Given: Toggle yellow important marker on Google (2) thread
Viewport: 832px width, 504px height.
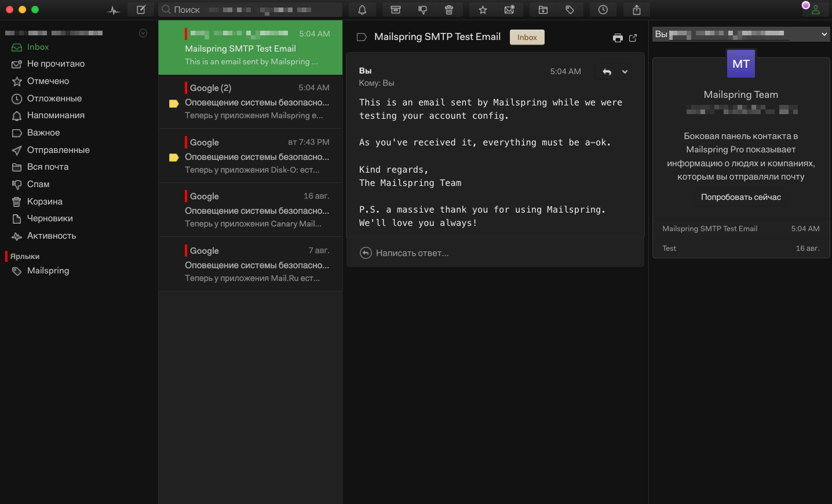Looking at the screenshot, I should coord(173,104).
